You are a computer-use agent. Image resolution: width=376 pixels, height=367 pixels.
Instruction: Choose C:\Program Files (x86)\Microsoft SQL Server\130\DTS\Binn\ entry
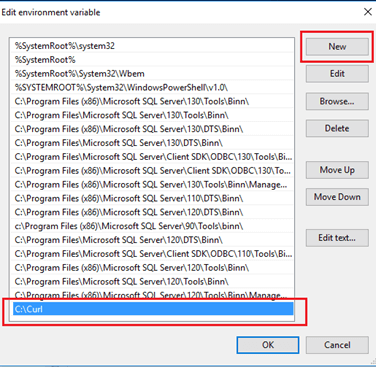pyautogui.click(x=153, y=129)
